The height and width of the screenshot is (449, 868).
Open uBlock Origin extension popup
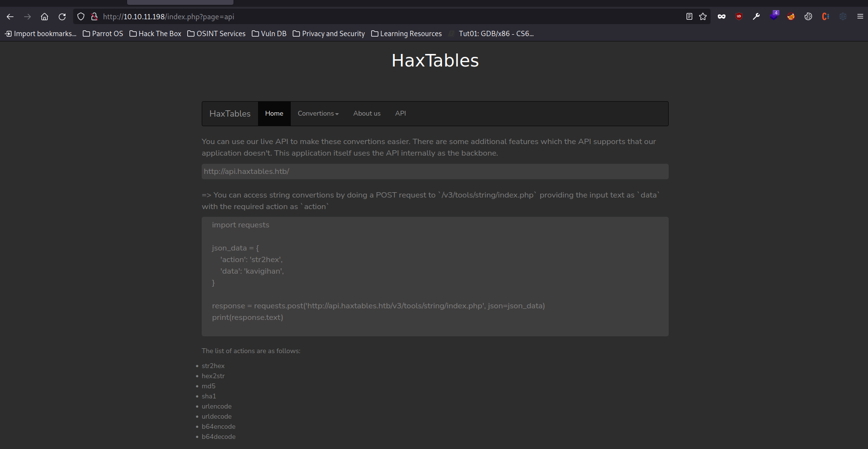tap(739, 17)
